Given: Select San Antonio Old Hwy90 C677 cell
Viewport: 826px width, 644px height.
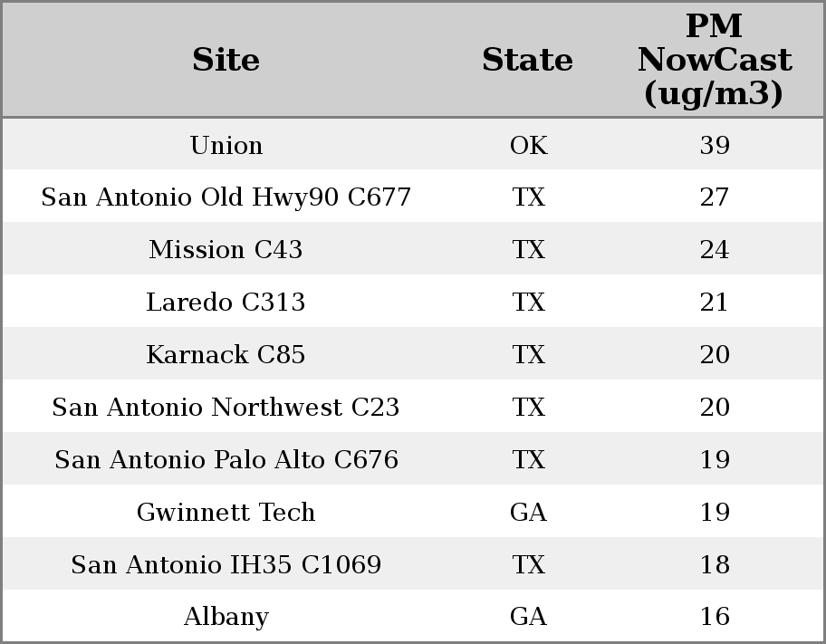Looking at the screenshot, I should pyautogui.click(x=226, y=197).
